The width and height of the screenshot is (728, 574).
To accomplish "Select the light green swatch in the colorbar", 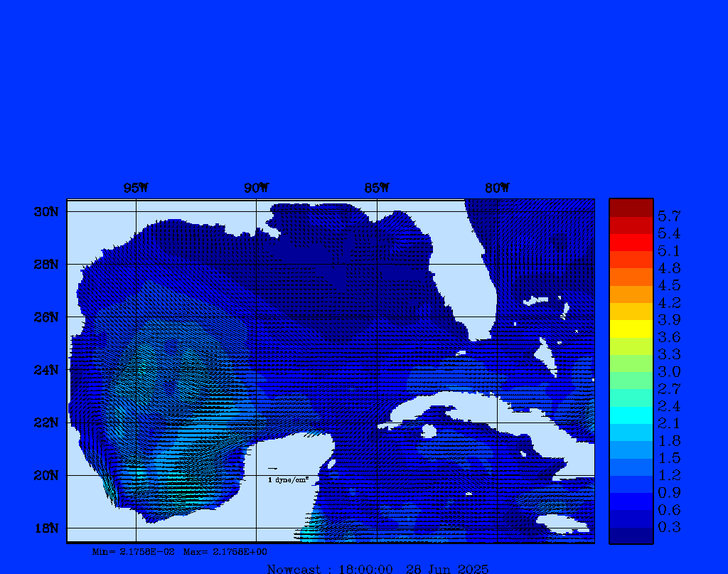I will click(x=631, y=363).
